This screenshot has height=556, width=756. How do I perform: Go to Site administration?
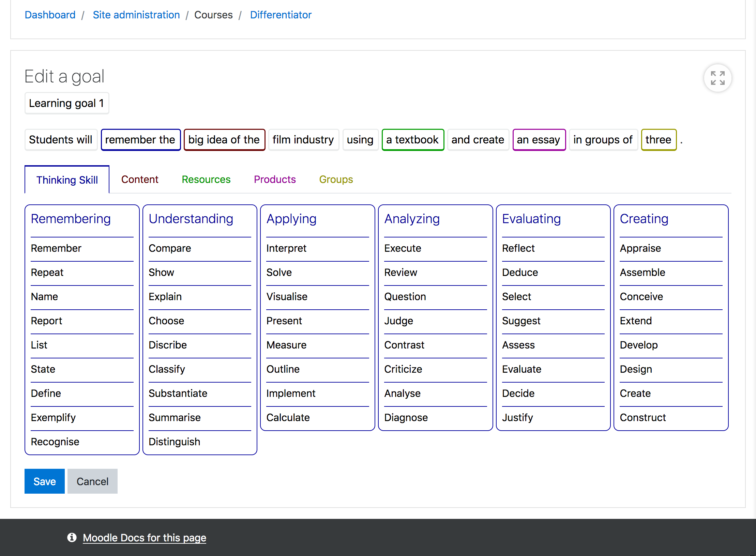[x=136, y=15]
